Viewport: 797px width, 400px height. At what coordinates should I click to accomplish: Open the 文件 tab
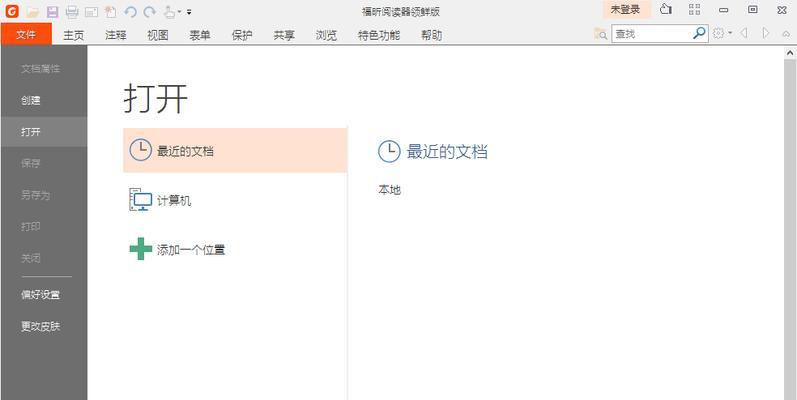tap(26, 34)
